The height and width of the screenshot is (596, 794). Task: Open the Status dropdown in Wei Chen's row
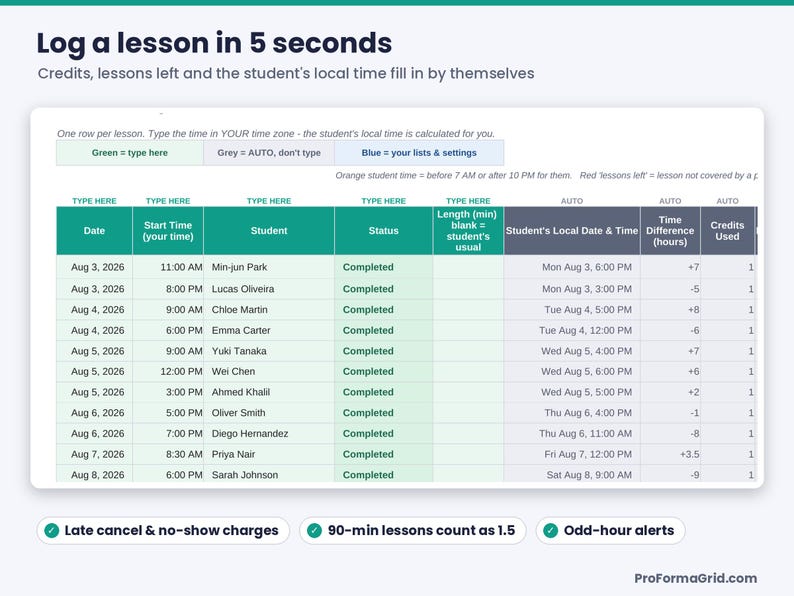click(x=383, y=371)
